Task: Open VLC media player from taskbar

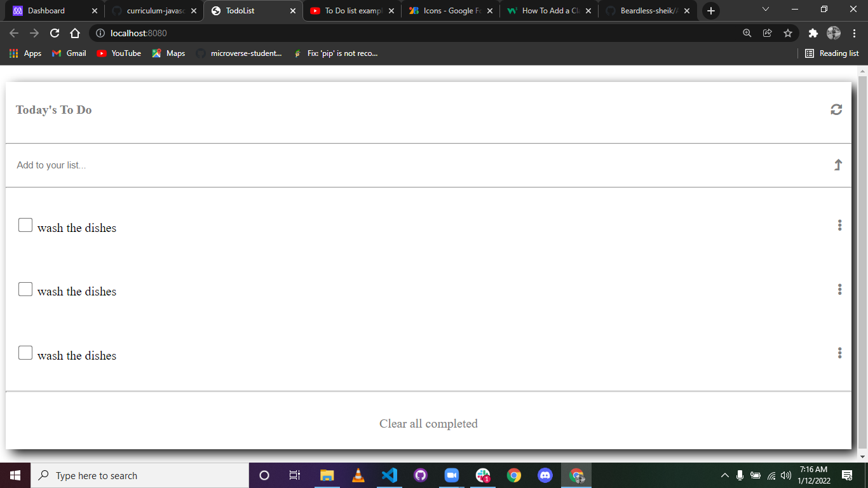Action: pyautogui.click(x=358, y=475)
